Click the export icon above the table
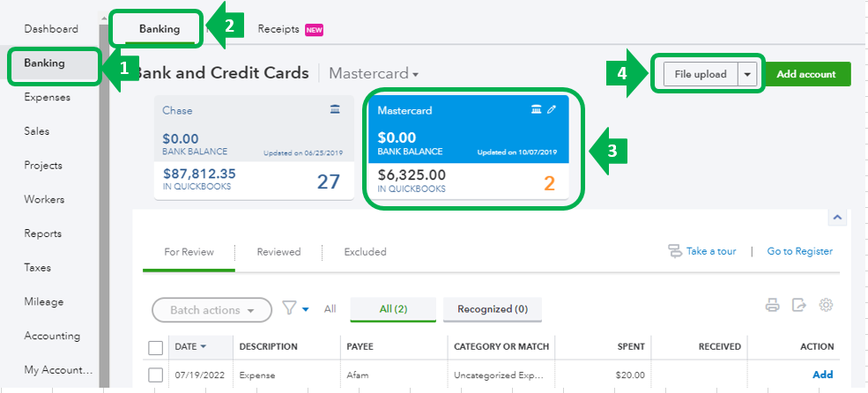Screen dimensions: 868x393 (799, 306)
